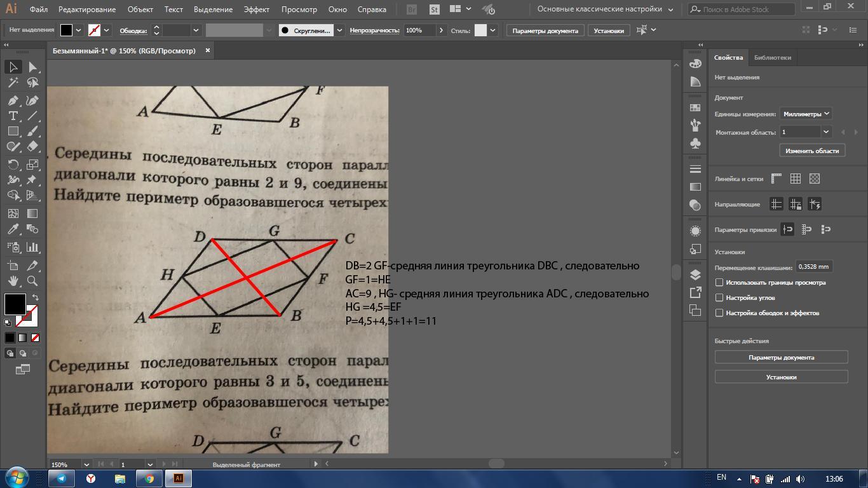Open the Swatches panel icon
The width and height of the screenshot is (868, 488).
(695, 108)
